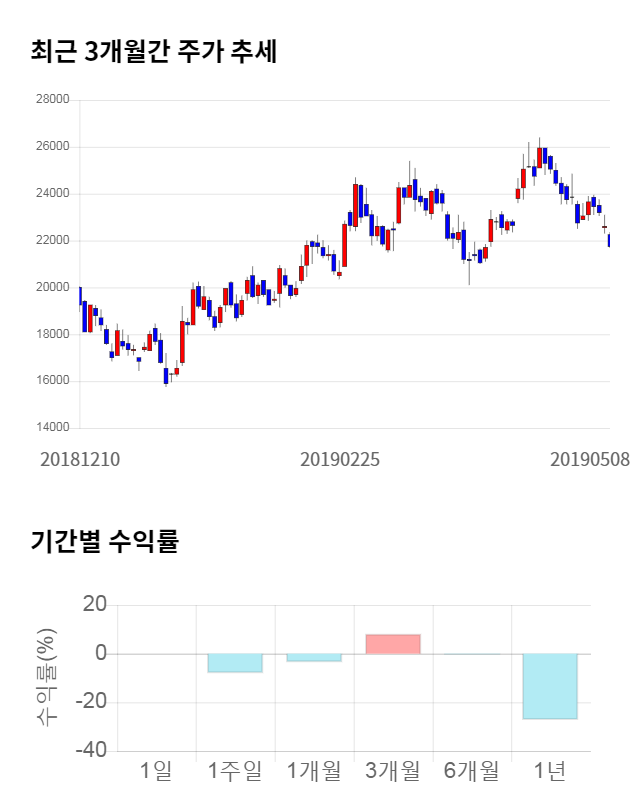Click the 22000 price axis label
640x810 pixels.
tap(52, 241)
